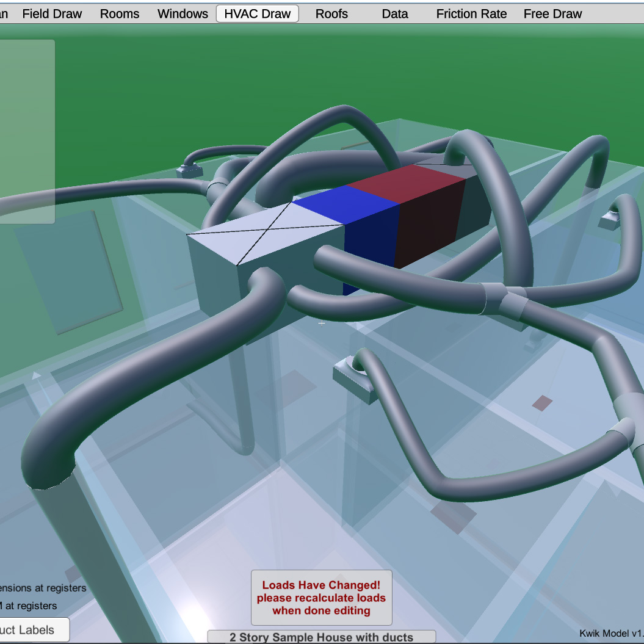Go to the Windows tab
The height and width of the screenshot is (644, 644).
pyautogui.click(x=183, y=14)
